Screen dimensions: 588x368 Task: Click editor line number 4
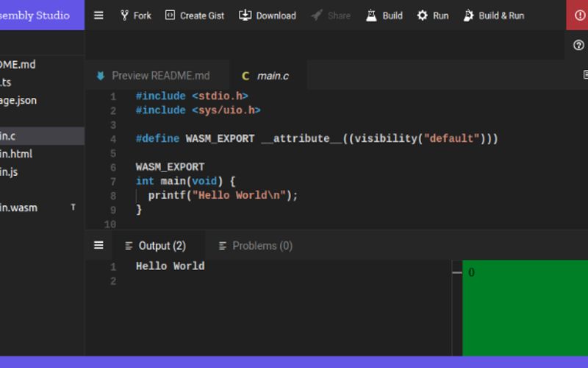[x=113, y=139]
